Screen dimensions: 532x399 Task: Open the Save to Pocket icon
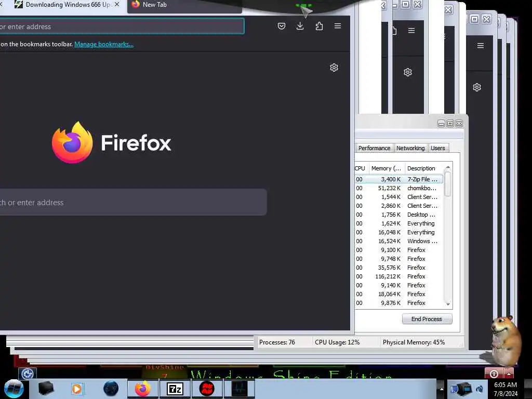pos(281,26)
